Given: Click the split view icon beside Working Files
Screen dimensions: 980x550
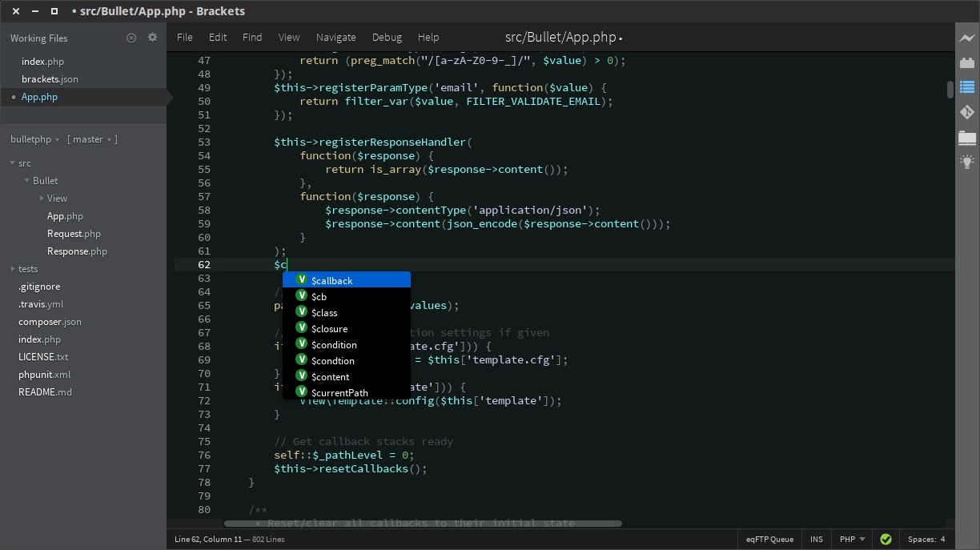Looking at the screenshot, I should coord(131,38).
